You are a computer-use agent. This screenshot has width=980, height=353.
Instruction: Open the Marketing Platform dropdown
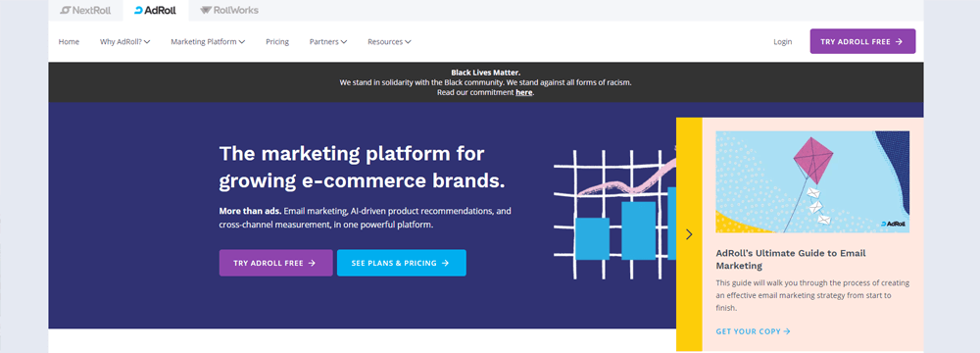[208, 42]
